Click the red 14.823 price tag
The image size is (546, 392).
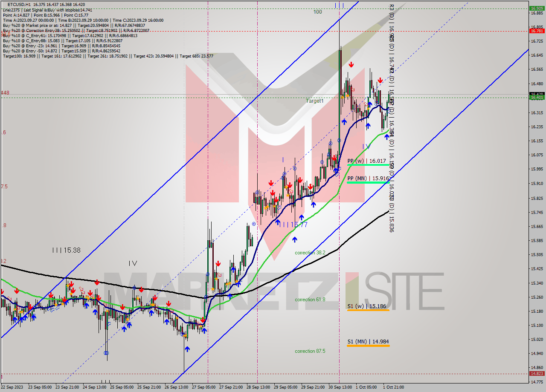point(537,373)
